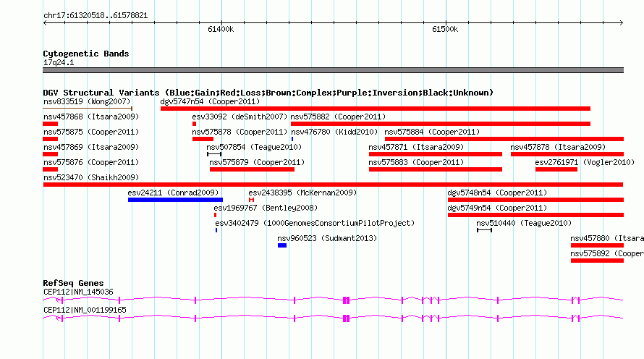Open esv1969767 (Bentley2008) label
644x359 pixels.
point(266,208)
